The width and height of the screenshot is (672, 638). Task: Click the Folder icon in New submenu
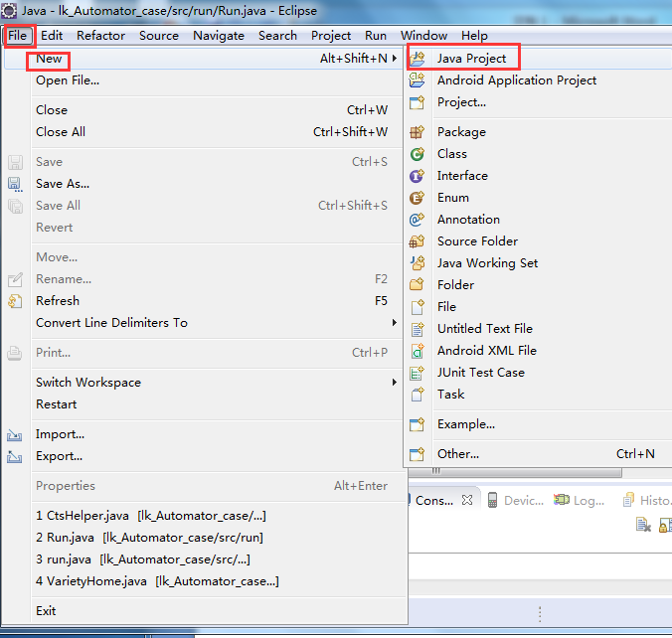417,285
